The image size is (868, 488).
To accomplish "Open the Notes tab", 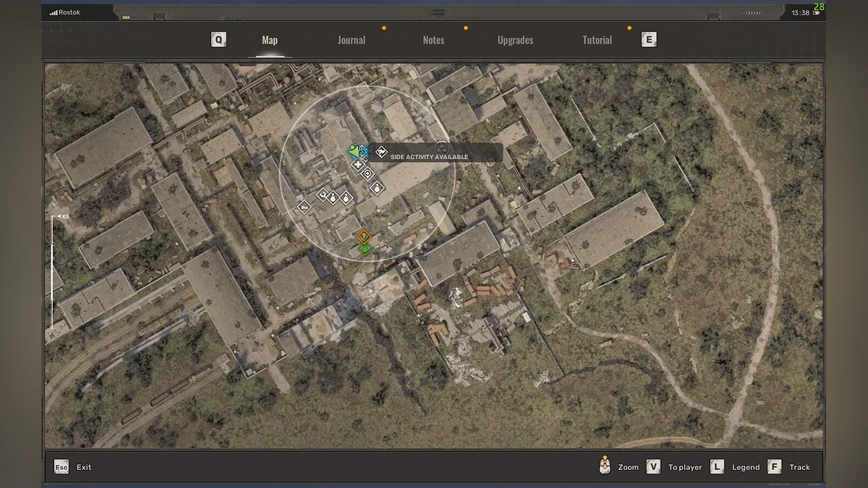I will point(433,40).
